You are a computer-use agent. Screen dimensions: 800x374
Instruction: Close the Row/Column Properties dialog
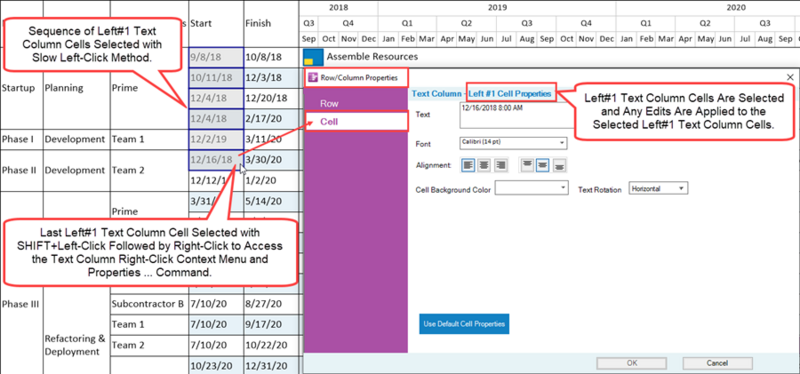click(790, 77)
